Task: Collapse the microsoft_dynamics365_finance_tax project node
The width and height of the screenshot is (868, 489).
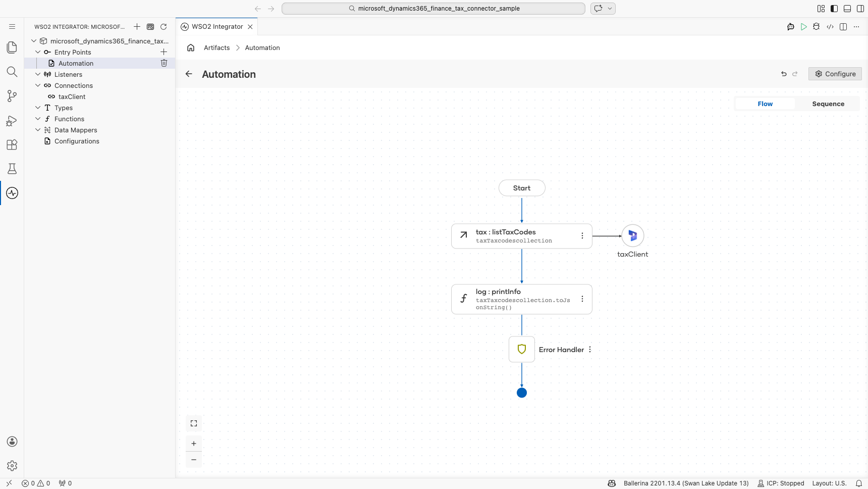Action: pos(34,41)
